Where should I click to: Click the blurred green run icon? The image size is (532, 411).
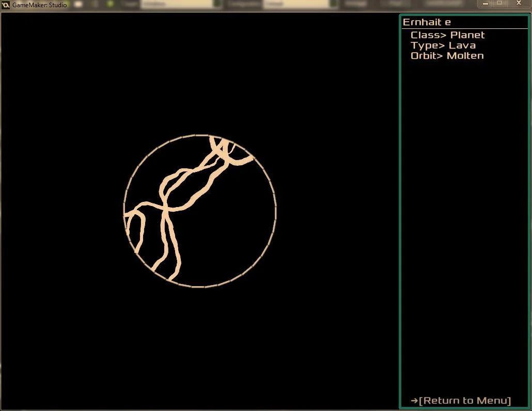click(x=110, y=4)
